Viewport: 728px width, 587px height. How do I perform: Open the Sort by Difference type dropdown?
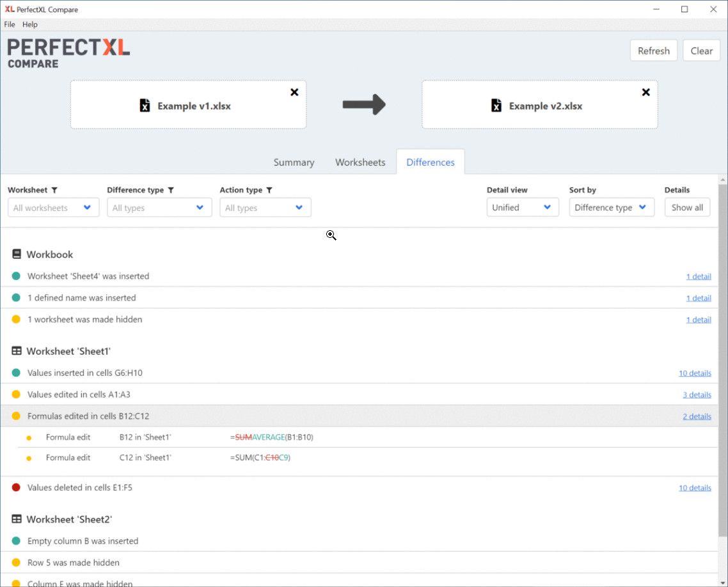pos(612,207)
